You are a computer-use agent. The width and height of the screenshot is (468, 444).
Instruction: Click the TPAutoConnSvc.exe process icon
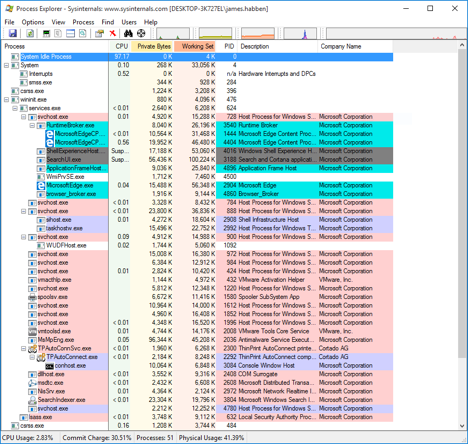tap(32, 349)
